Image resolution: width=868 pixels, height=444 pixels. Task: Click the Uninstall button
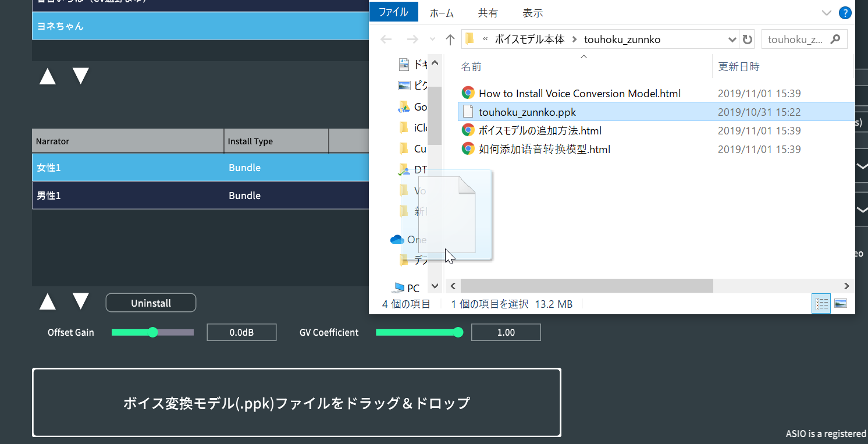(151, 303)
